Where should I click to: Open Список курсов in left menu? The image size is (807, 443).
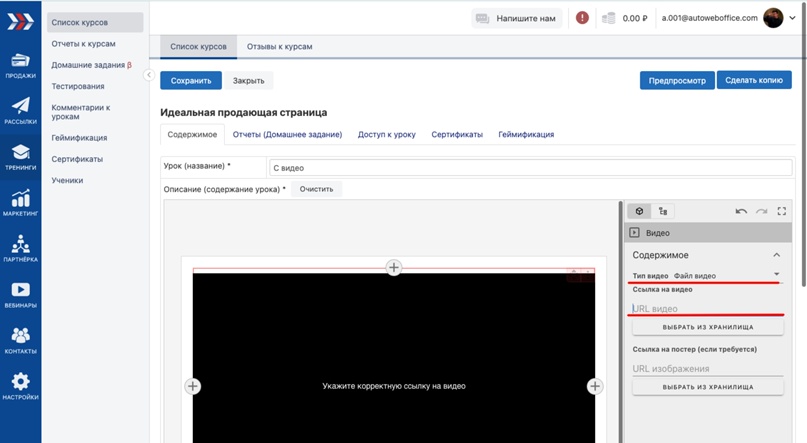(95, 22)
